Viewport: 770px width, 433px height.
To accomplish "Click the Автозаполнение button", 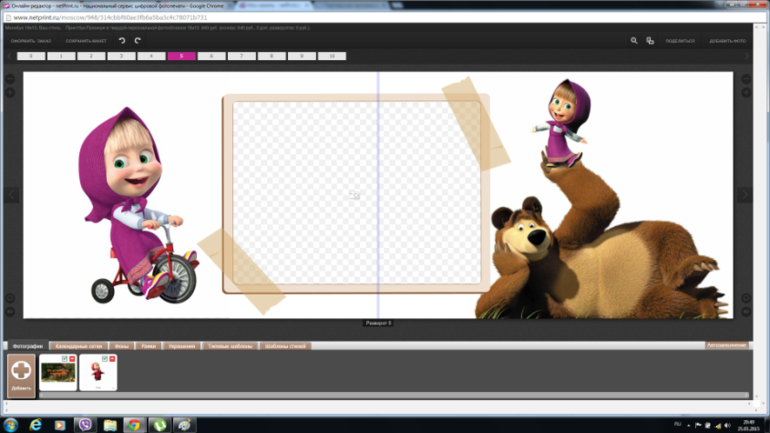I will (726, 346).
